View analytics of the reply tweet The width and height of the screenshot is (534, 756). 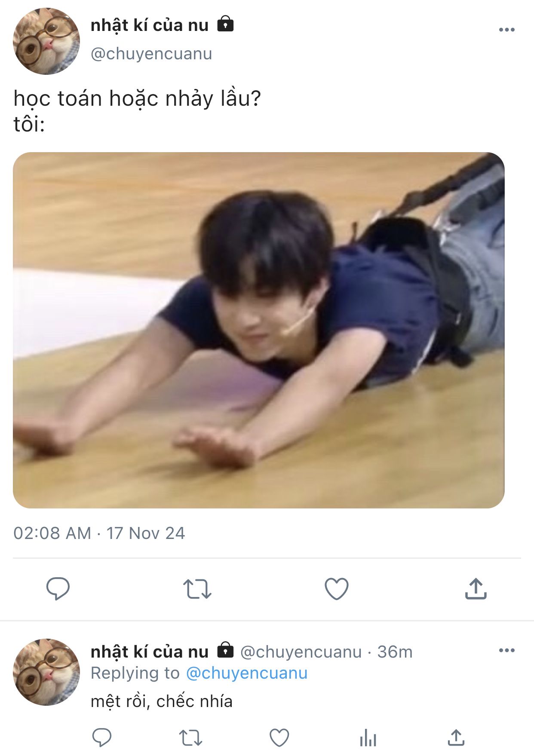click(368, 738)
